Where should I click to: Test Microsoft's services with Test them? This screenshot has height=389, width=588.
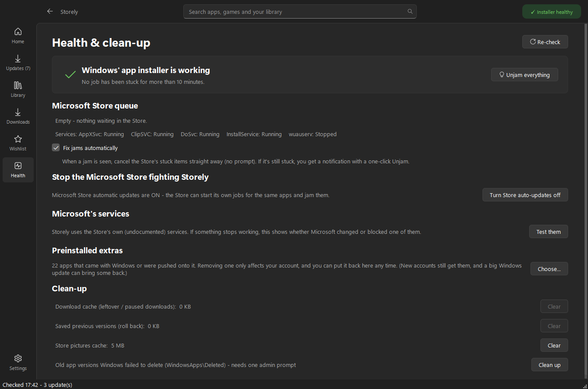coord(549,232)
